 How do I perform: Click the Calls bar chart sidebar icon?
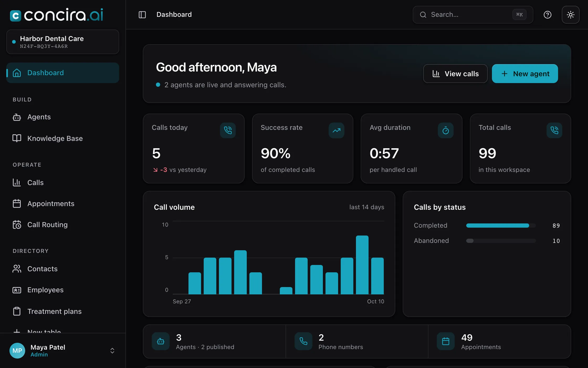17,182
